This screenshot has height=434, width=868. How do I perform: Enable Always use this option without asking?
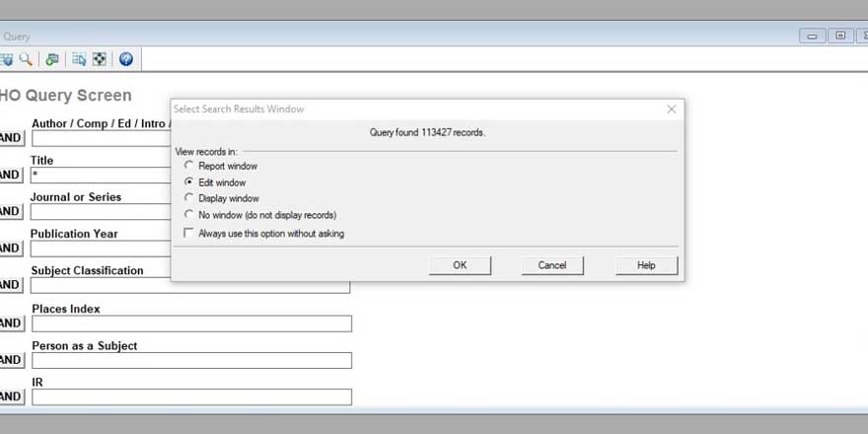tap(189, 234)
